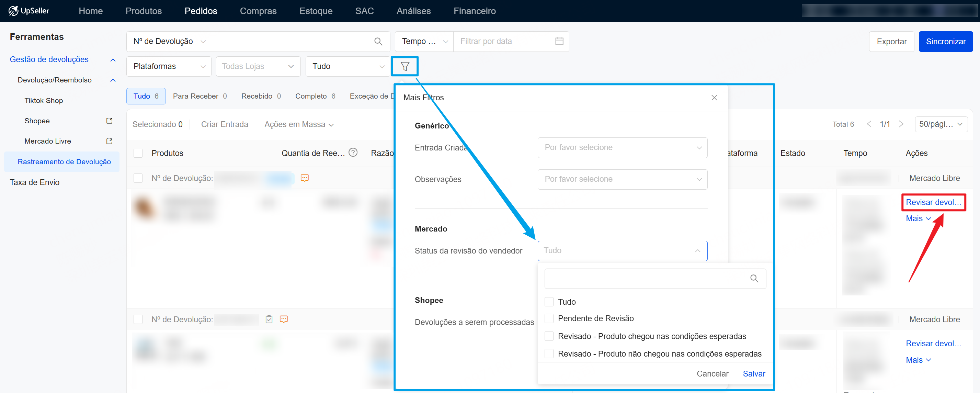Switch to the Completo tab
The height and width of the screenshot is (393, 980).
(315, 96)
